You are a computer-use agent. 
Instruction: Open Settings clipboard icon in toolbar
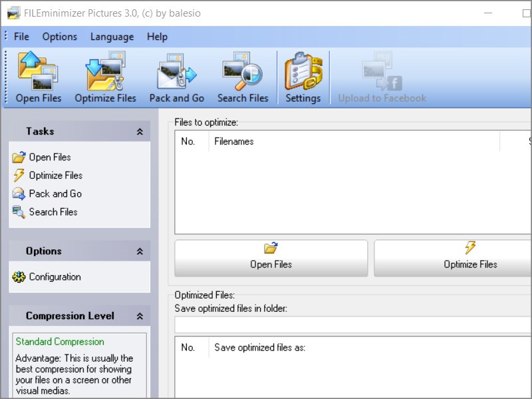click(x=303, y=77)
